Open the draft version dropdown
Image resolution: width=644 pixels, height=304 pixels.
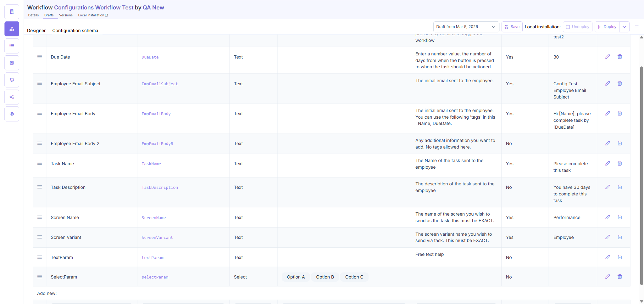(466, 27)
